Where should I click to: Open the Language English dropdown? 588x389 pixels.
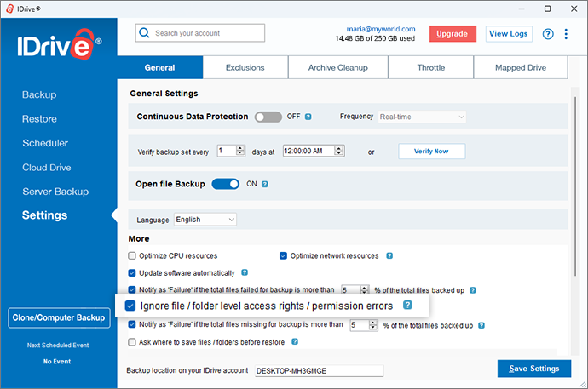pyautogui.click(x=205, y=220)
